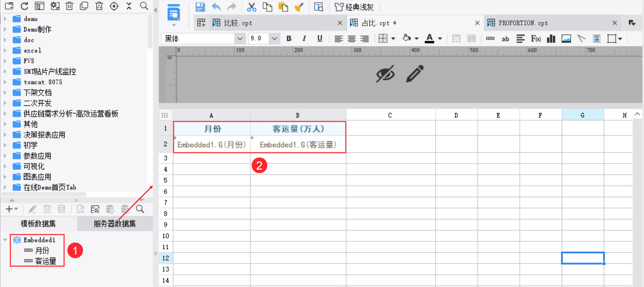Align cell text to the right
This screenshot has height=287, width=644.
[364, 39]
